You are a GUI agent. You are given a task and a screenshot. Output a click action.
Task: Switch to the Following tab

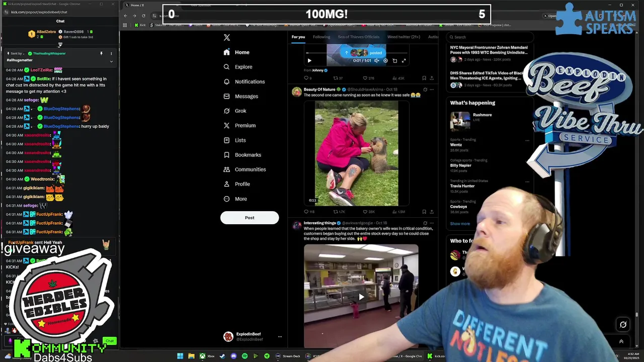click(x=321, y=37)
